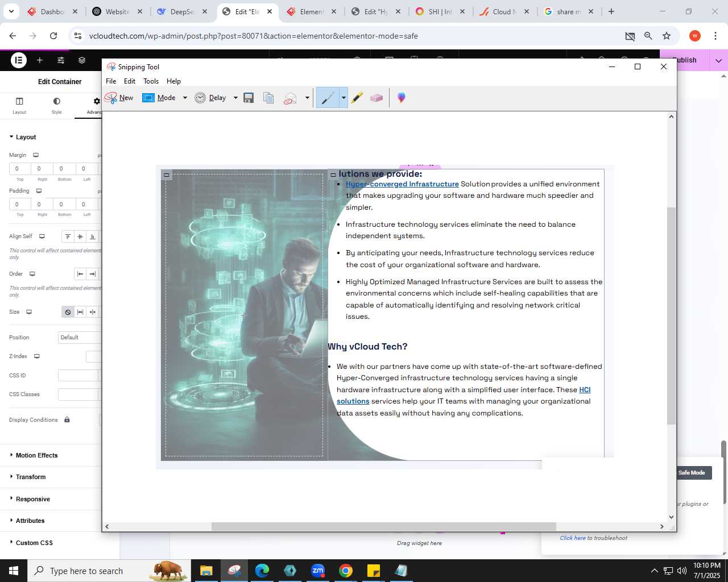Image resolution: width=728 pixels, height=582 pixels.
Task: Open the Send Snip dropdown arrow
Action: pos(307,98)
